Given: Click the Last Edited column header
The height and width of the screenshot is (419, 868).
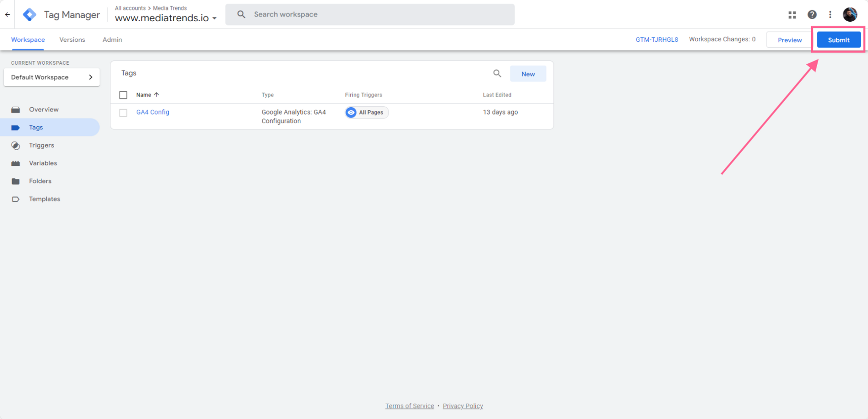Looking at the screenshot, I should tap(497, 95).
